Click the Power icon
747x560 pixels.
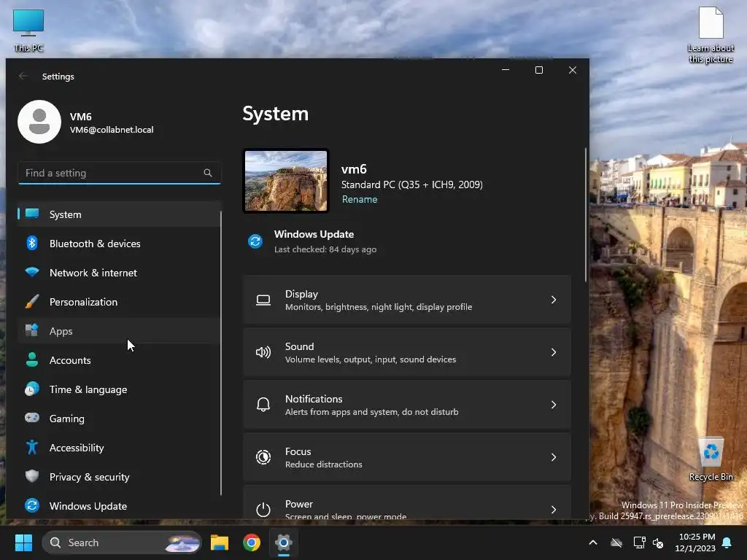tap(263, 510)
